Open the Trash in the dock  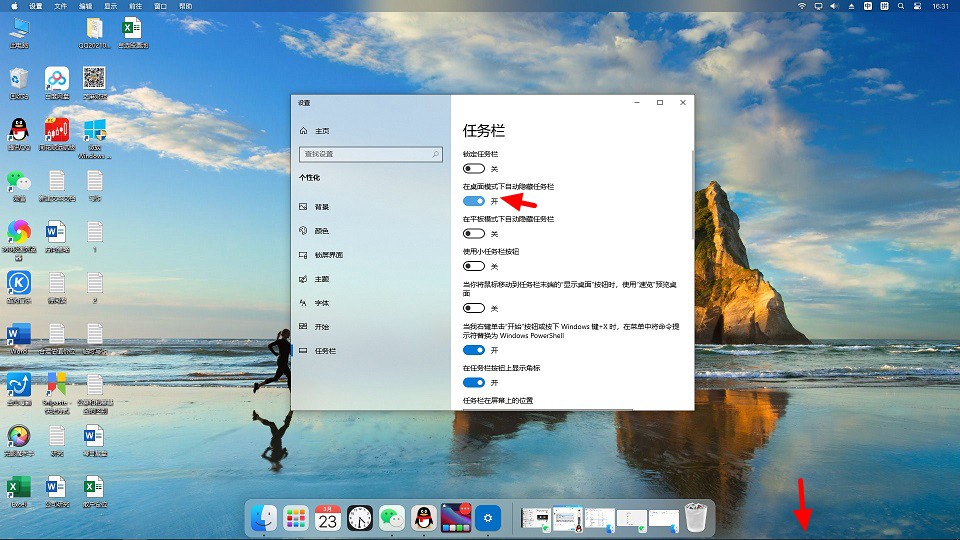point(697,518)
